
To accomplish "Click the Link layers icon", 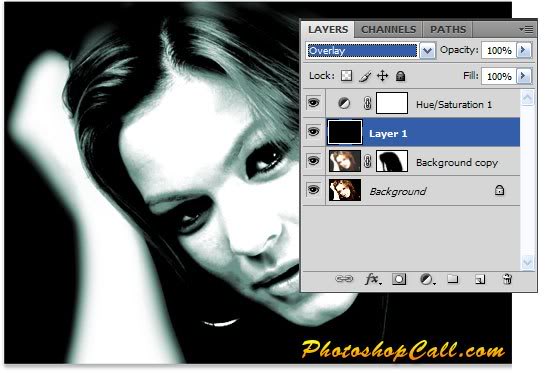I will 344,279.
